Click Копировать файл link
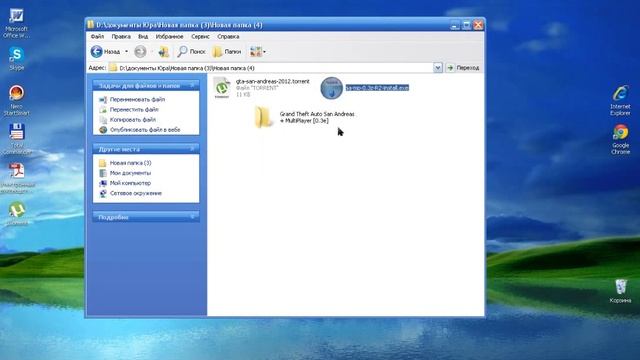Viewport: 640px width, 360px height. click(133, 120)
